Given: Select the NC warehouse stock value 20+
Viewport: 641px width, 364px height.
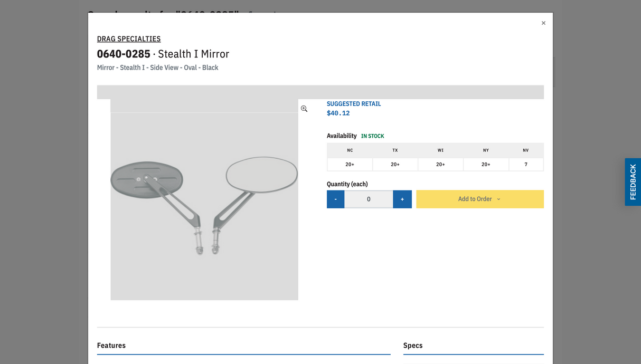Looking at the screenshot, I should (350, 165).
